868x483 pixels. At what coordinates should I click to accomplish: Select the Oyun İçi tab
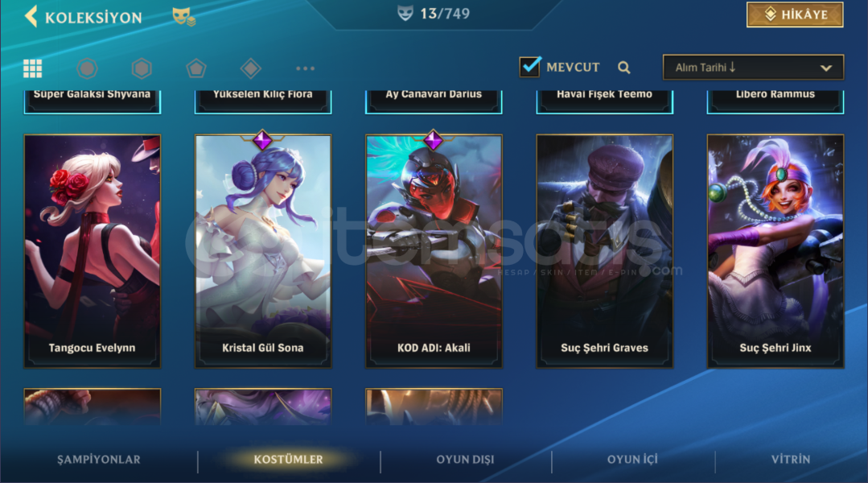[x=632, y=459]
